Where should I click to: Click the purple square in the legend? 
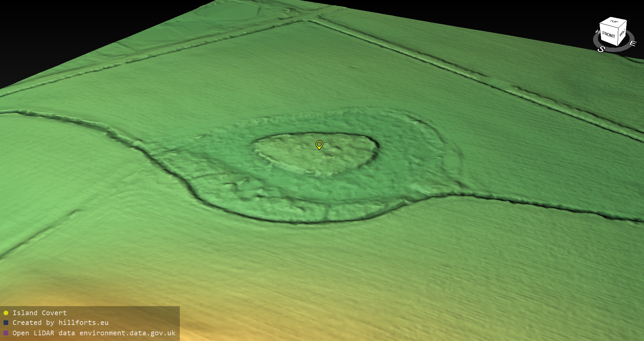click(6, 333)
